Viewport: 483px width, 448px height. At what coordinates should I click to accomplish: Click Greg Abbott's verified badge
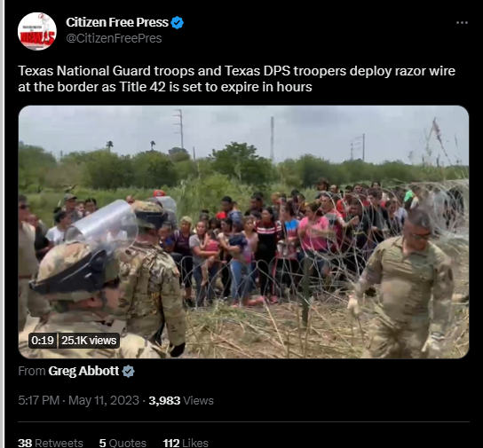tap(128, 372)
